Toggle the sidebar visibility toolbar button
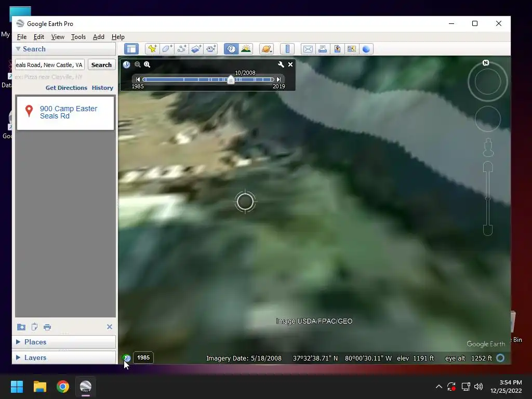The image size is (532, 399). [131, 49]
